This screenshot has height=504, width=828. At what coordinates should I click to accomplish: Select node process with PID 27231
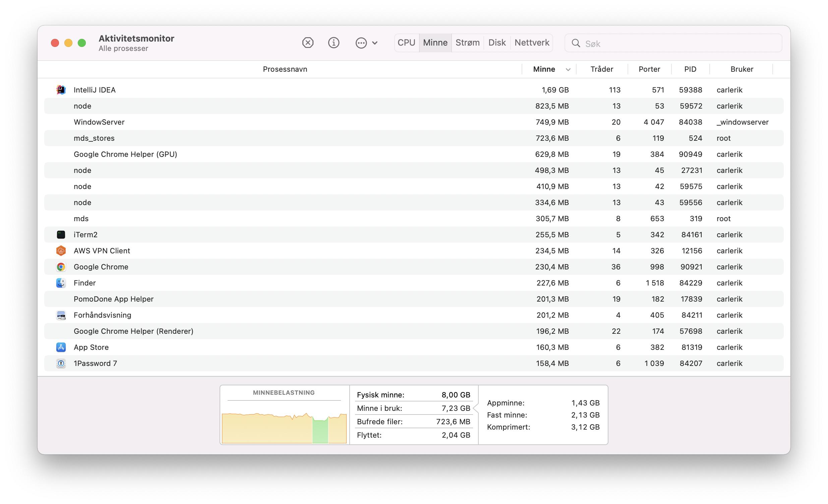pos(414,170)
